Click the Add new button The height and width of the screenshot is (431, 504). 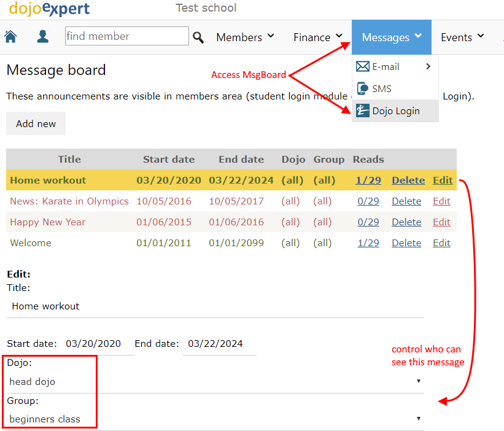click(x=35, y=123)
